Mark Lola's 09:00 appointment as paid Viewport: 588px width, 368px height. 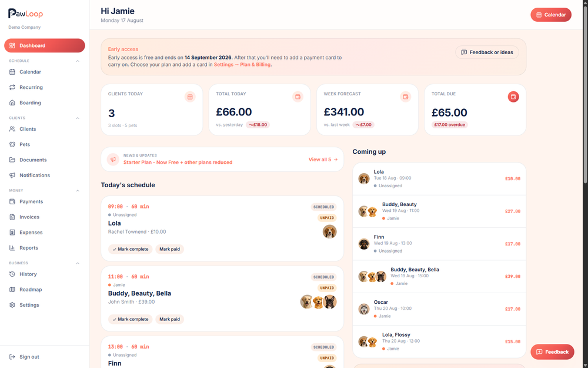(169, 249)
